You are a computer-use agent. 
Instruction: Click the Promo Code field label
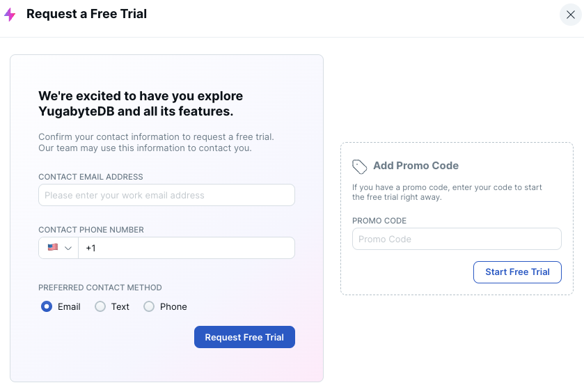tap(379, 221)
